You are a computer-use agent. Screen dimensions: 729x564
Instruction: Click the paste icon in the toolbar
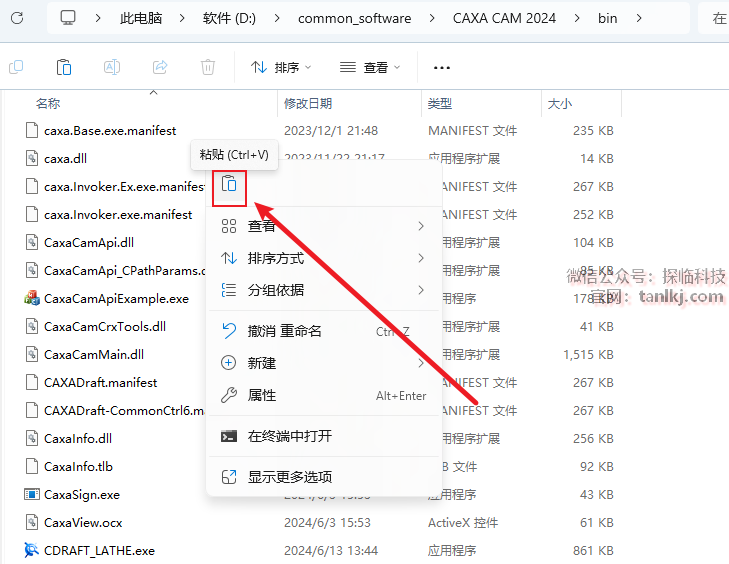tap(64, 67)
